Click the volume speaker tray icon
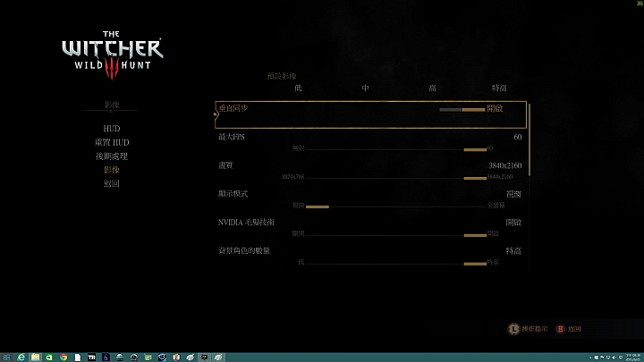644x362 pixels. click(x=614, y=358)
